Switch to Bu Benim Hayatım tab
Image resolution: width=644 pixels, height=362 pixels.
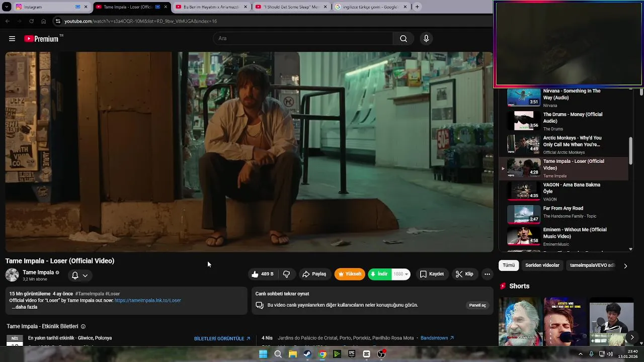pos(211,7)
